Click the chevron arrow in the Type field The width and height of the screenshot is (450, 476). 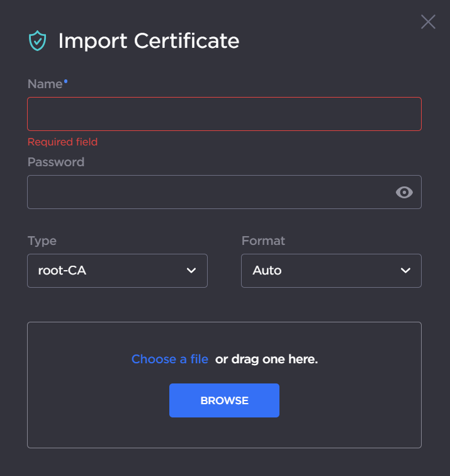[191, 271]
